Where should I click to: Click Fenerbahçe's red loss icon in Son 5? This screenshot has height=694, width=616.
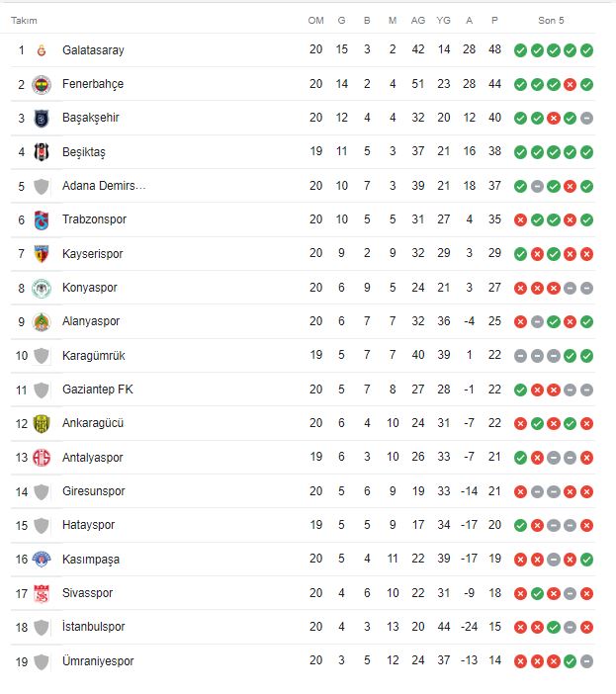(571, 84)
